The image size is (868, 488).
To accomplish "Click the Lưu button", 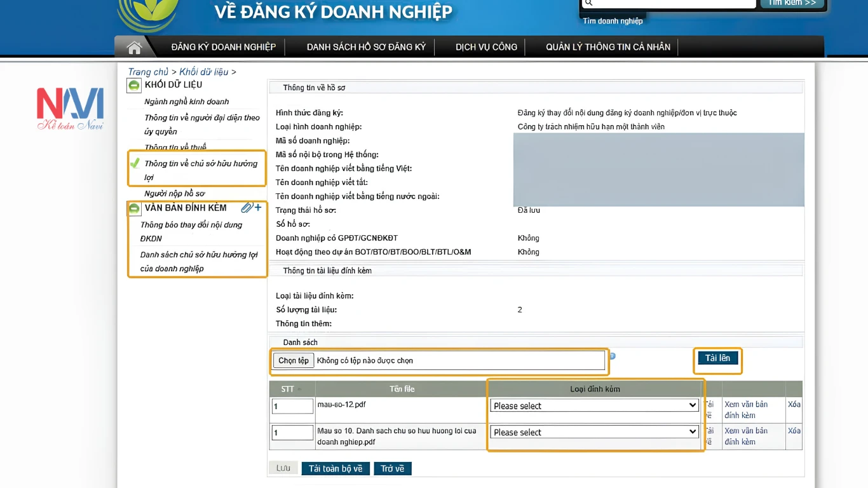I will click(283, 468).
